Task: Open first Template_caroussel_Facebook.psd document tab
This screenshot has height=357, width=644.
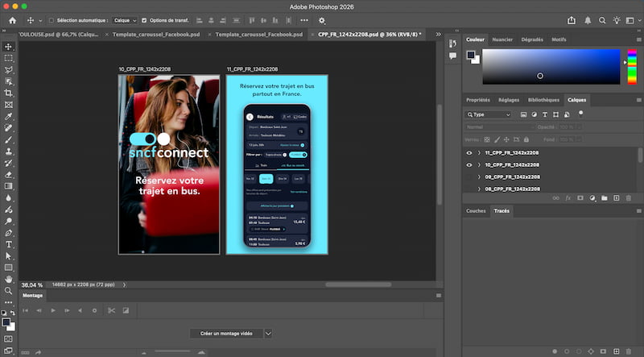Action: 156,35
